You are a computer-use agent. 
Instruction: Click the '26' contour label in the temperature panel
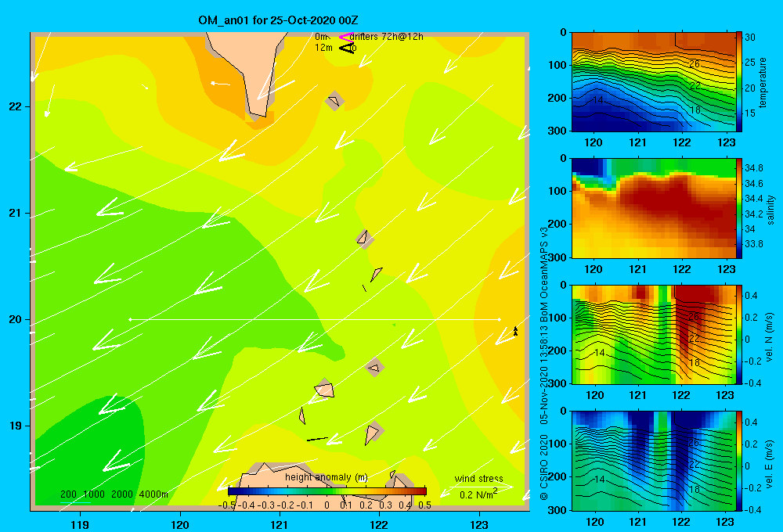(694, 64)
